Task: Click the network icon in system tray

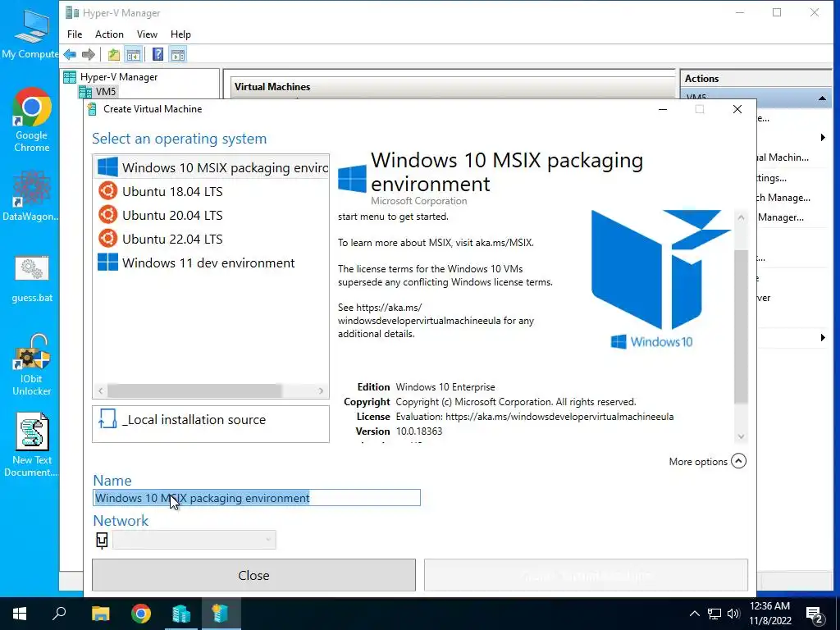Action: tap(714, 614)
